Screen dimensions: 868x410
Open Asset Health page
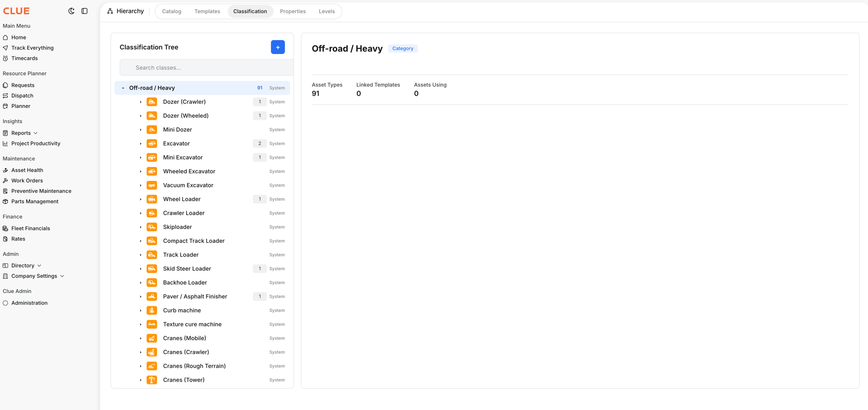[27, 170]
